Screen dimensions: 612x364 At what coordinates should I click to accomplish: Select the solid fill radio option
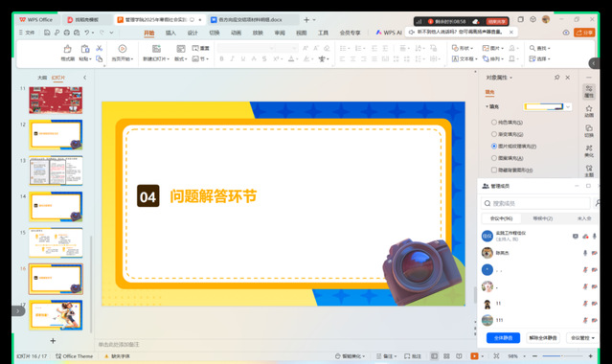click(x=494, y=123)
